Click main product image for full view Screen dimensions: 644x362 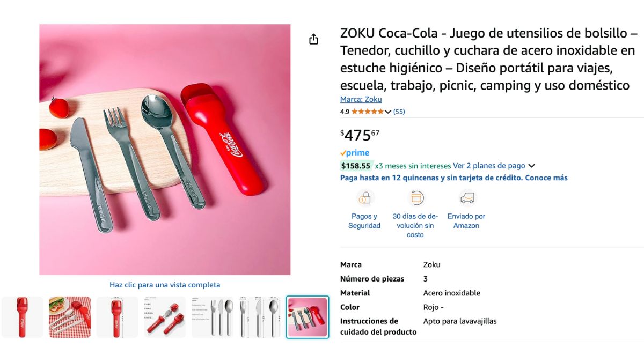click(165, 150)
